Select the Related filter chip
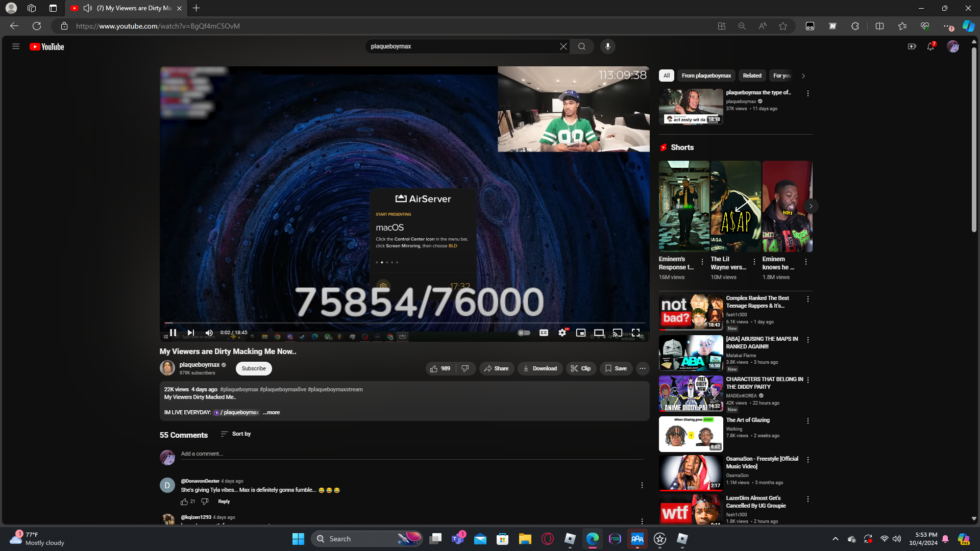 pos(752,76)
